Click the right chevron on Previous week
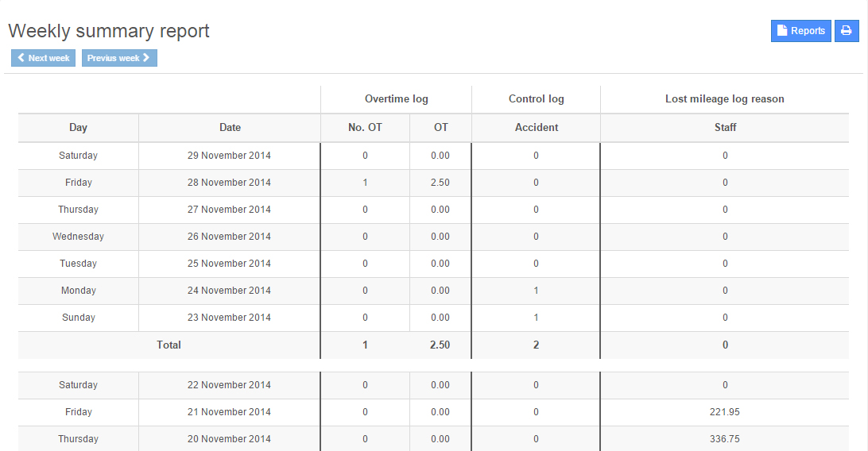This screenshot has width=868, height=451. (x=146, y=58)
